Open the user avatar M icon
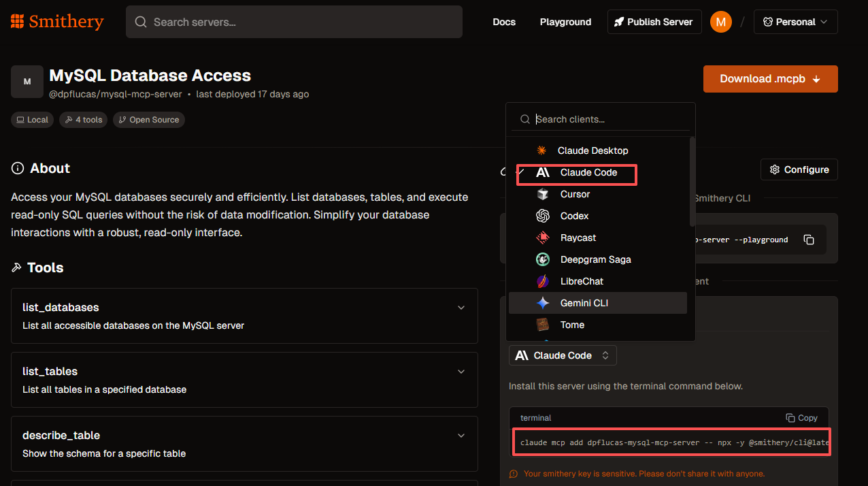This screenshot has height=486, width=868. click(720, 22)
